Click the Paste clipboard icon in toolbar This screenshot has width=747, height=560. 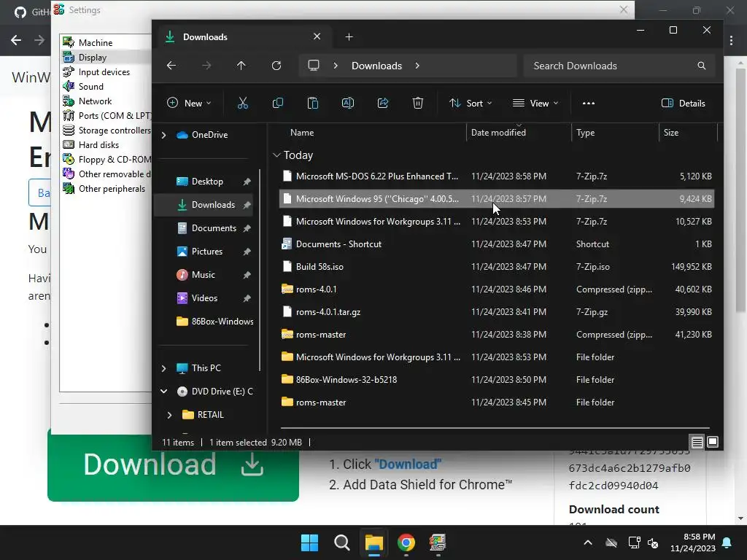pyautogui.click(x=312, y=103)
